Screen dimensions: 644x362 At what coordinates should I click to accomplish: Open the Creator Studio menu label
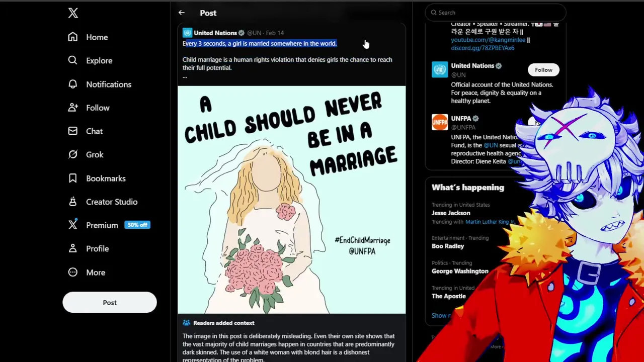(x=112, y=202)
